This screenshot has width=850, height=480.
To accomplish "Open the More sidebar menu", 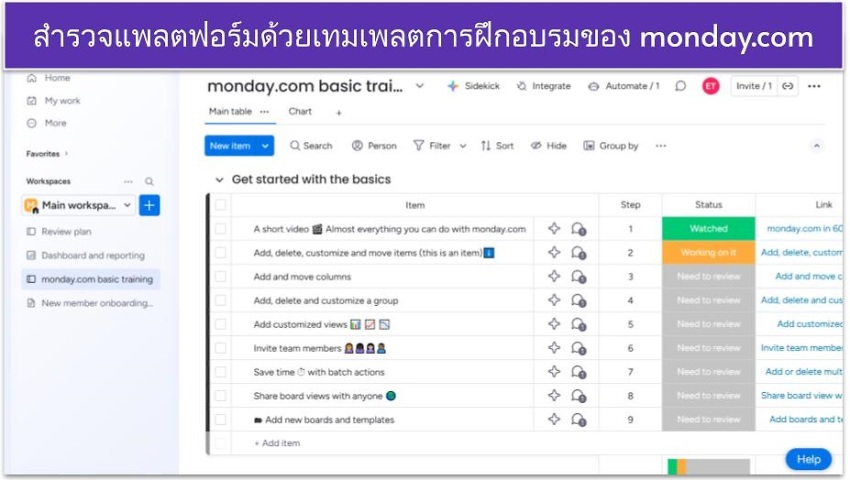I will tap(47, 123).
